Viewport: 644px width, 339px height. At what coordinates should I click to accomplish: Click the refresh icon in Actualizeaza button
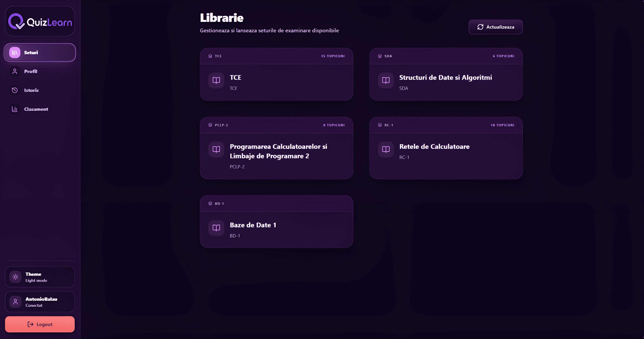(480, 27)
